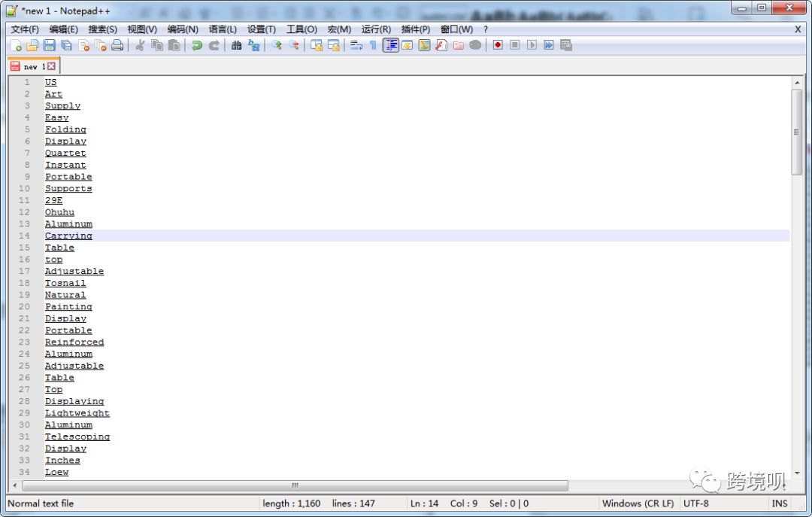Open the user defined language icon
The image size is (812, 517).
407,46
